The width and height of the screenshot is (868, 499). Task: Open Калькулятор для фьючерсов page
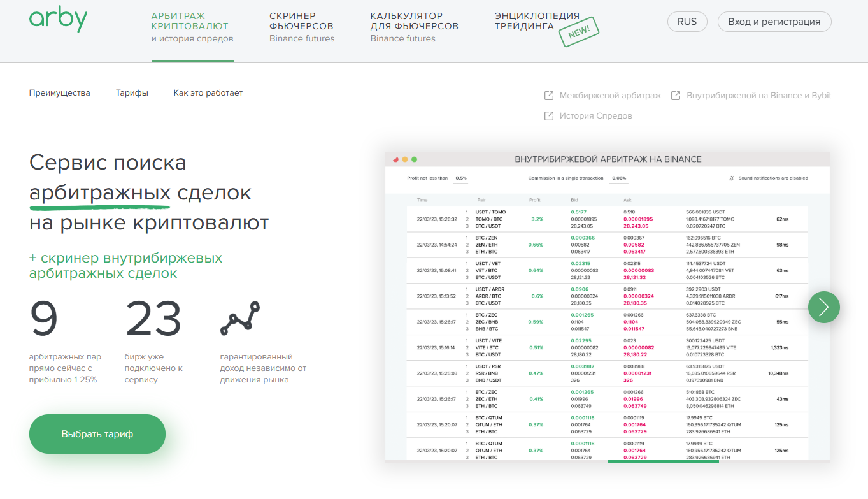point(415,27)
